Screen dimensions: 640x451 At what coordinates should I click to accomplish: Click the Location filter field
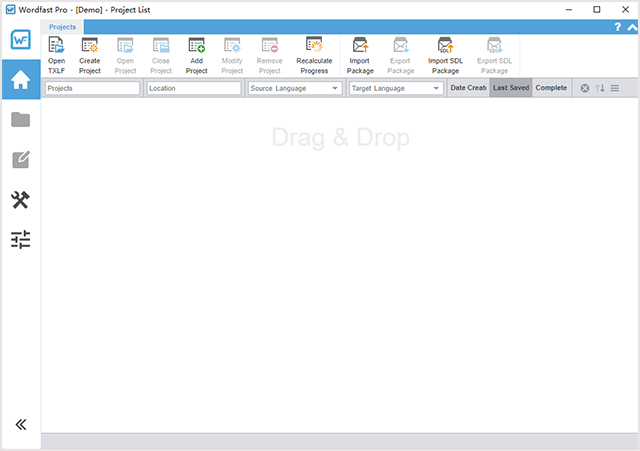pyautogui.click(x=194, y=88)
